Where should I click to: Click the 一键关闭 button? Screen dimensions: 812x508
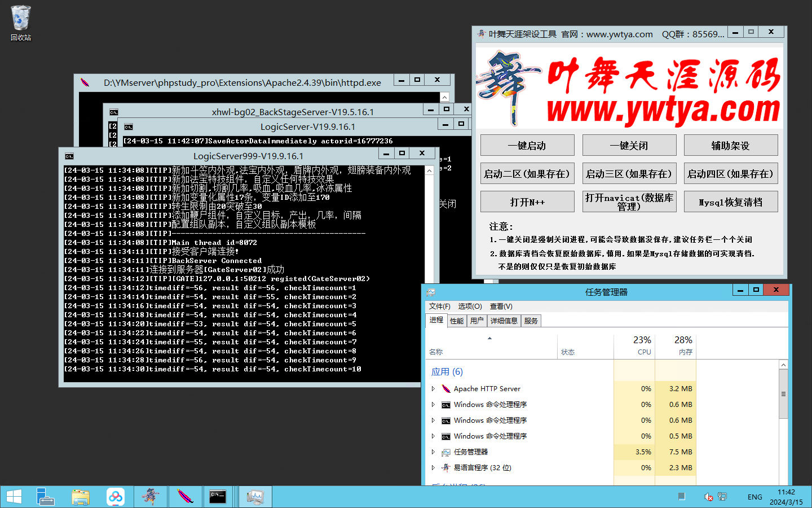(x=629, y=145)
